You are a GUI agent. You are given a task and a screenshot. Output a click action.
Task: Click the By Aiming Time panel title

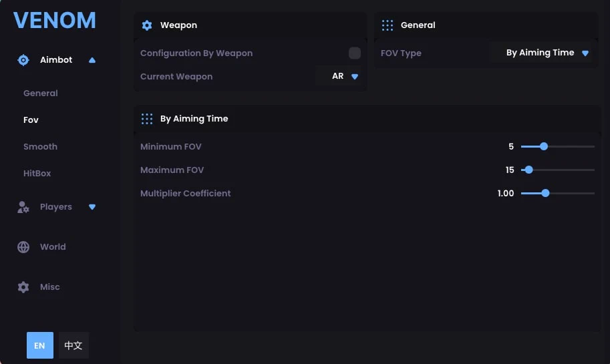pos(194,119)
